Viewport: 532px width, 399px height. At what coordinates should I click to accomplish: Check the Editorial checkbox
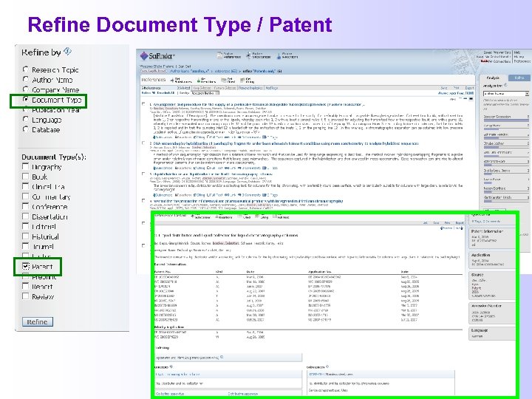[x=25, y=226]
